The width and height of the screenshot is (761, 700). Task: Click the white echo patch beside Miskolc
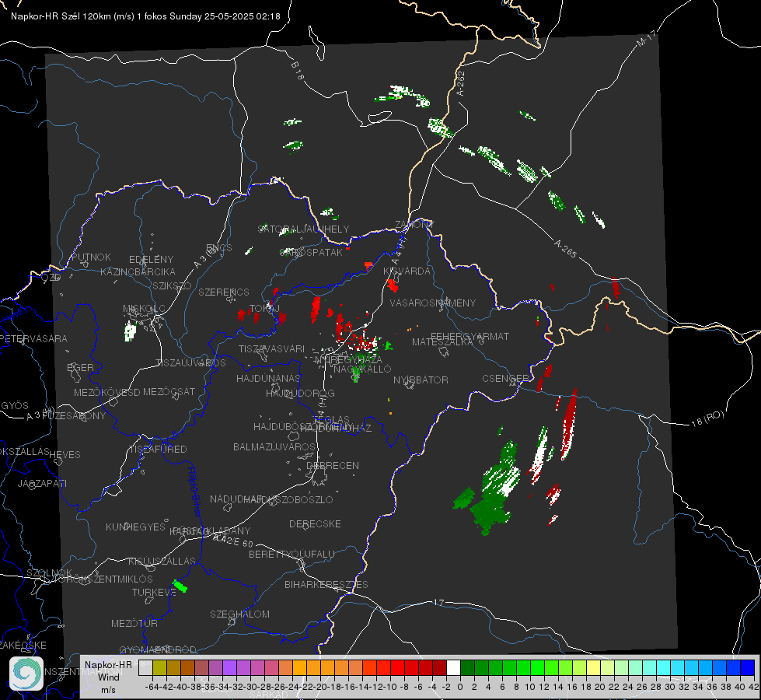pyautogui.click(x=130, y=331)
